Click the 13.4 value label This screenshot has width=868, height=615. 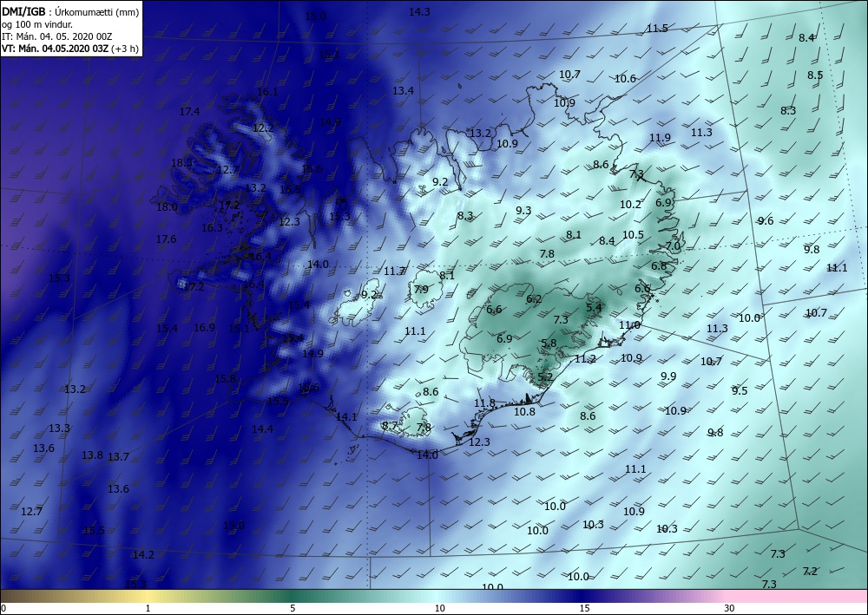click(403, 91)
